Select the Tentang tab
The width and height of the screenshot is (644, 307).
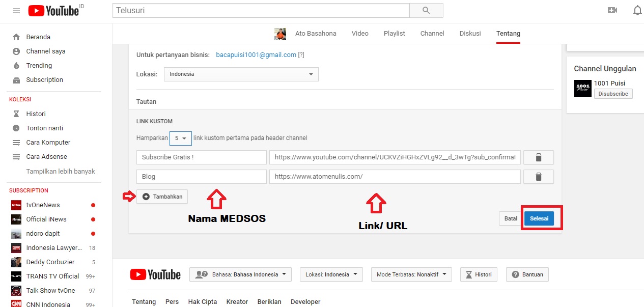[x=508, y=34]
